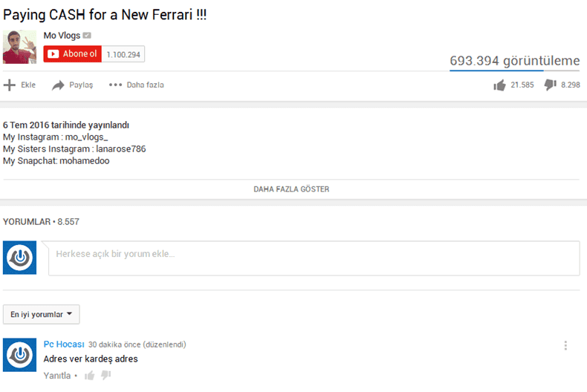Click the plus Ekle icon
The height and width of the screenshot is (392, 587).
point(10,85)
